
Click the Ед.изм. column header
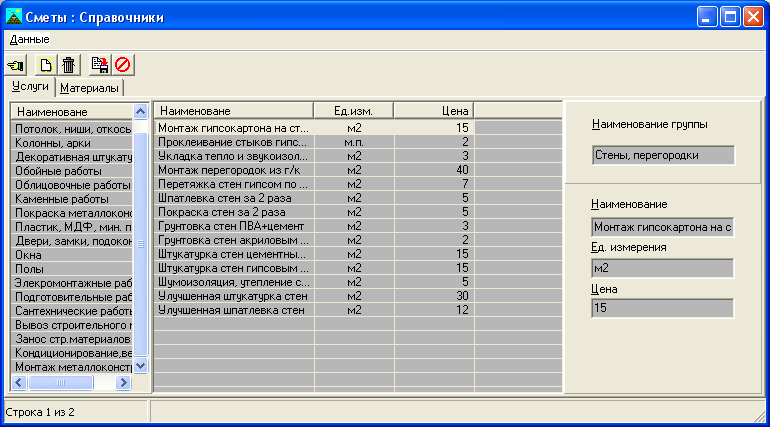[354, 111]
